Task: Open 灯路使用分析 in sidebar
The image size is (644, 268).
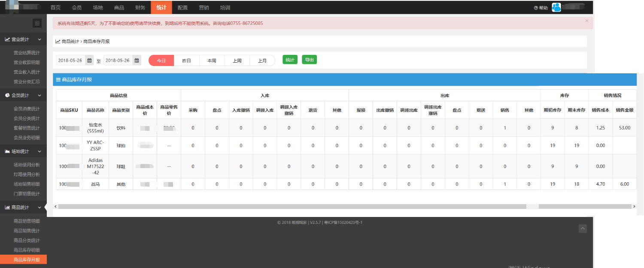Action: pyautogui.click(x=27, y=175)
